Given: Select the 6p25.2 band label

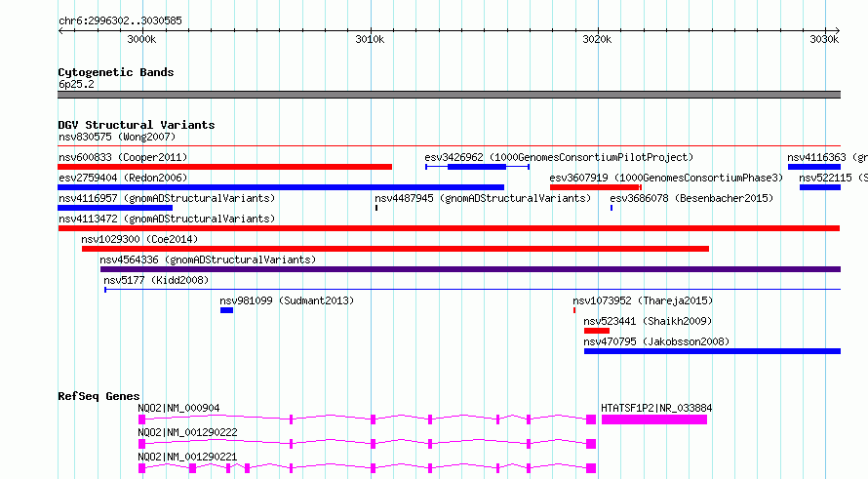Looking at the screenshot, I should click(76, 84).
